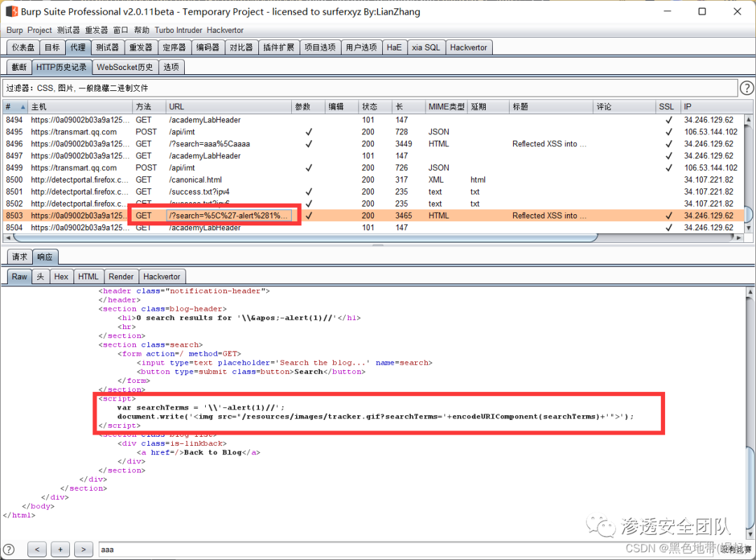Select history row 8500 /canonical.html

374,179
